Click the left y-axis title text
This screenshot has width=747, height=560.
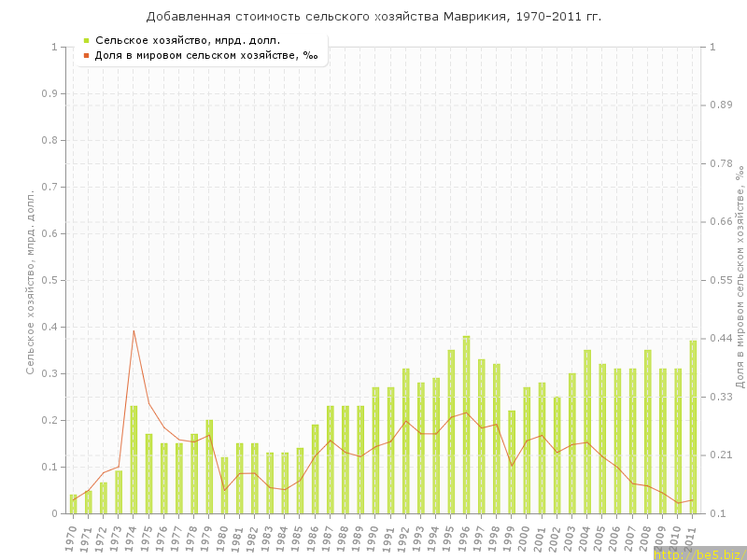(x=30, y=282)
